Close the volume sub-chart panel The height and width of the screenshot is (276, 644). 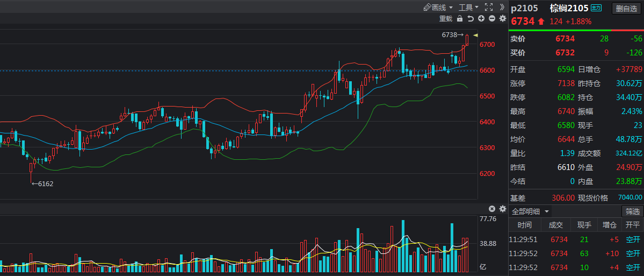point(492,209)
